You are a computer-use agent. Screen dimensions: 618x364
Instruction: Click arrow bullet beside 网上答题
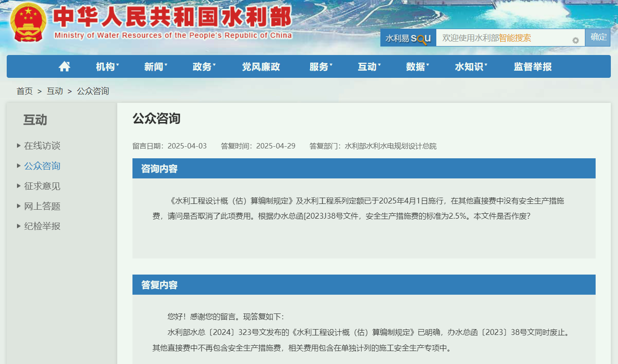[18, 206]
